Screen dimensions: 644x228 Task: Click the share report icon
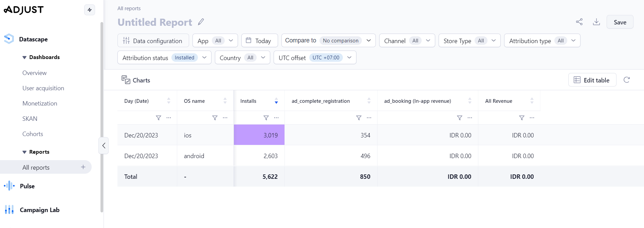tap(579, 22)
